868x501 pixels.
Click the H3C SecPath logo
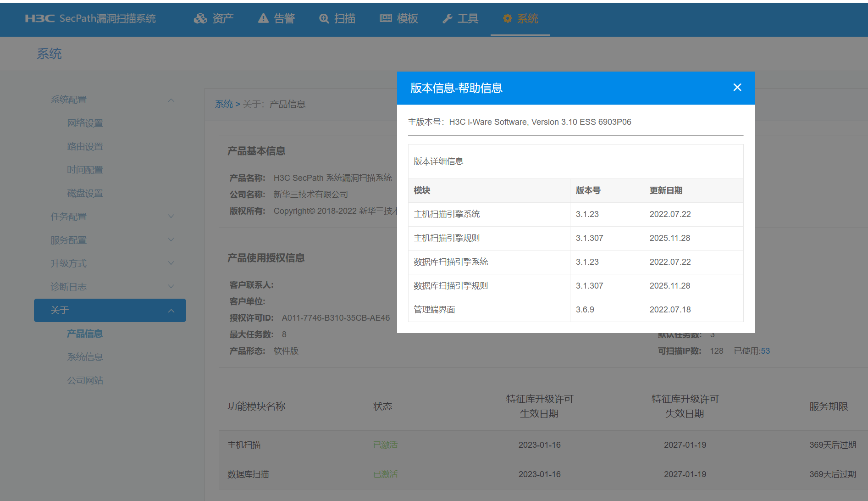pos(90,18)
